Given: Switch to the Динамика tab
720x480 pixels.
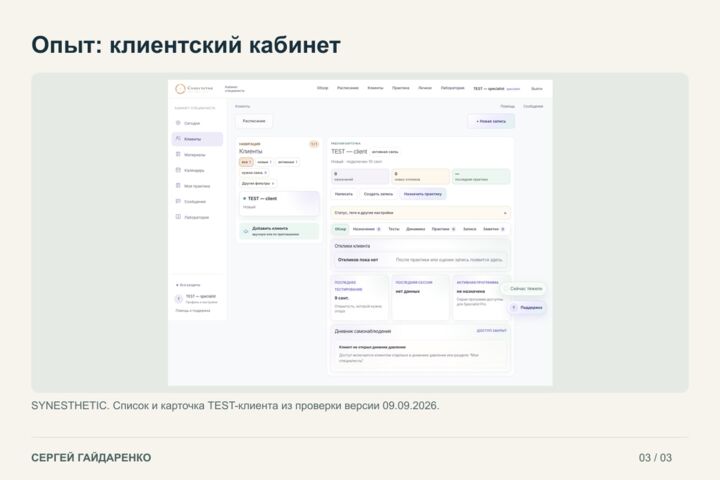Looking at the screenshot, I should coord(416,229).
